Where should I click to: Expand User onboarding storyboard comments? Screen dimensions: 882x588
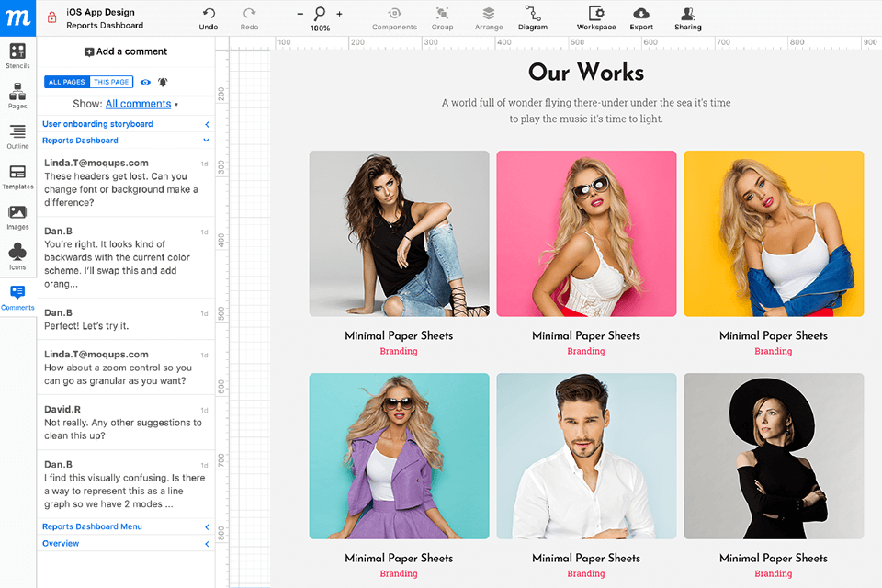(x=126, y=124)
